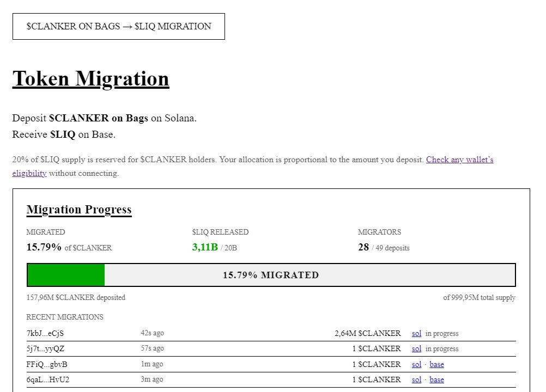Click the Token Migration heading
Screen dimensions: 546x392
91,78
